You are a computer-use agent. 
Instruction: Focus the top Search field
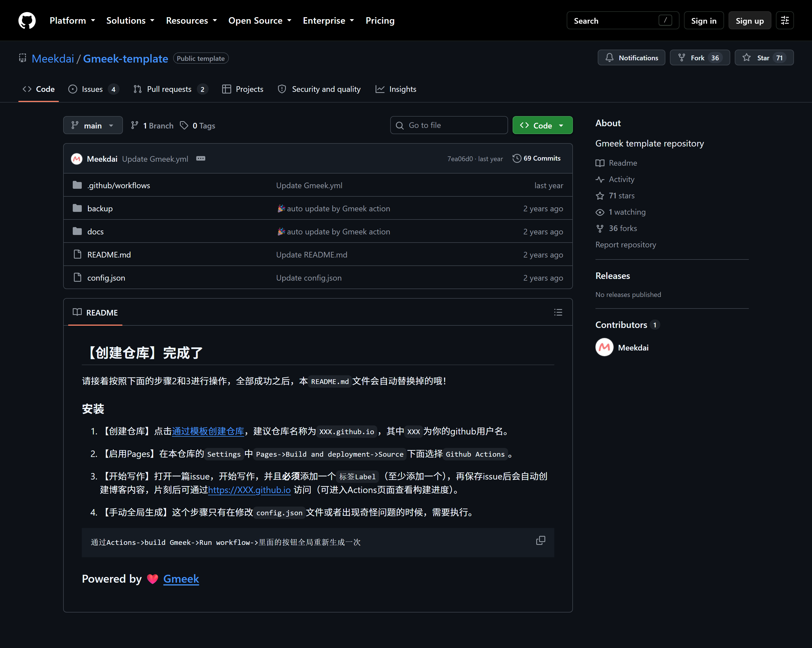623,20
